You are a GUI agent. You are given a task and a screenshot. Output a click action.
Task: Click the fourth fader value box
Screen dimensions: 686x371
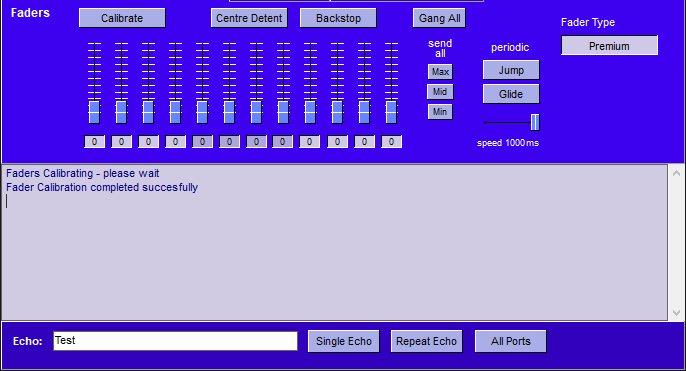pyautogui.click(x=175, y=142)
